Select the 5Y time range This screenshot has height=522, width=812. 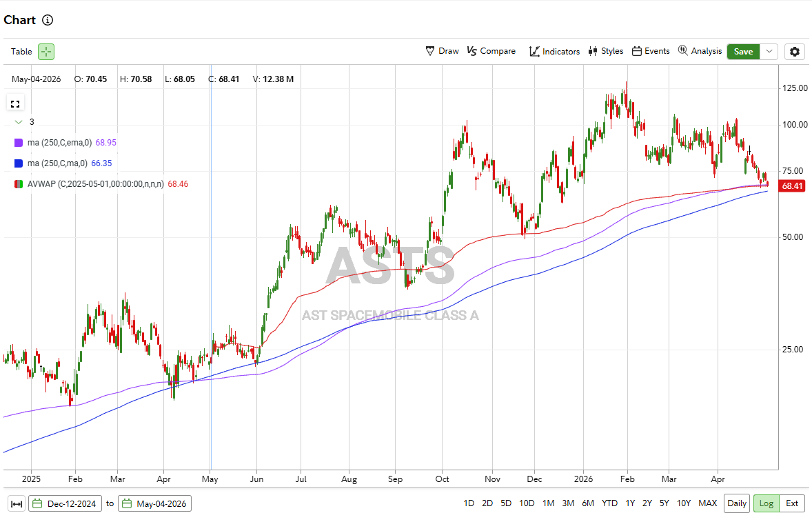[x=664, y=503]
